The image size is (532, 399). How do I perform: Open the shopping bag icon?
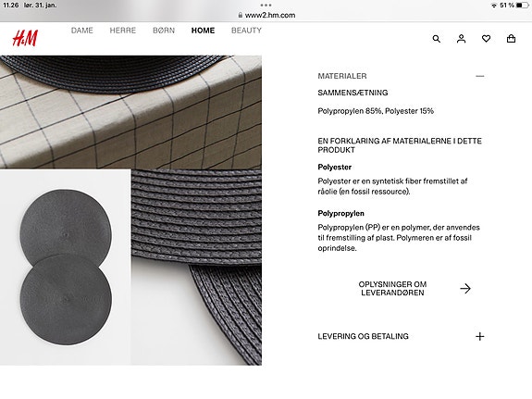tap(511, 39)
